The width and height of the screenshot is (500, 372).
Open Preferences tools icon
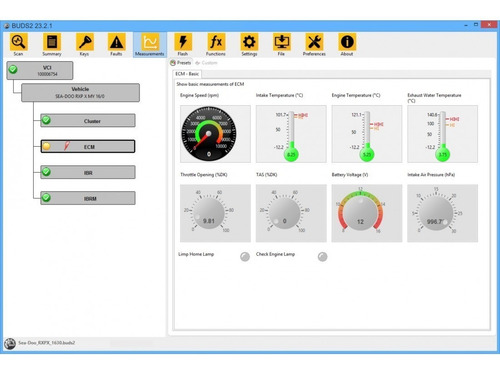coord(314,42)
